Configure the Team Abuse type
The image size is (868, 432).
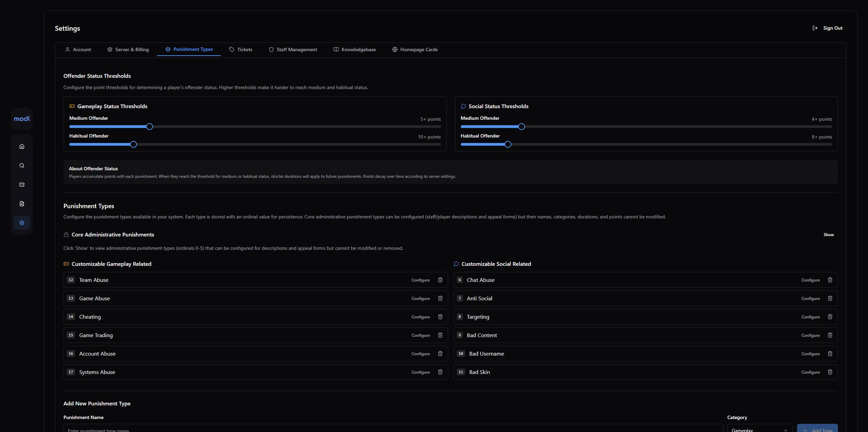tap(421, 280)
